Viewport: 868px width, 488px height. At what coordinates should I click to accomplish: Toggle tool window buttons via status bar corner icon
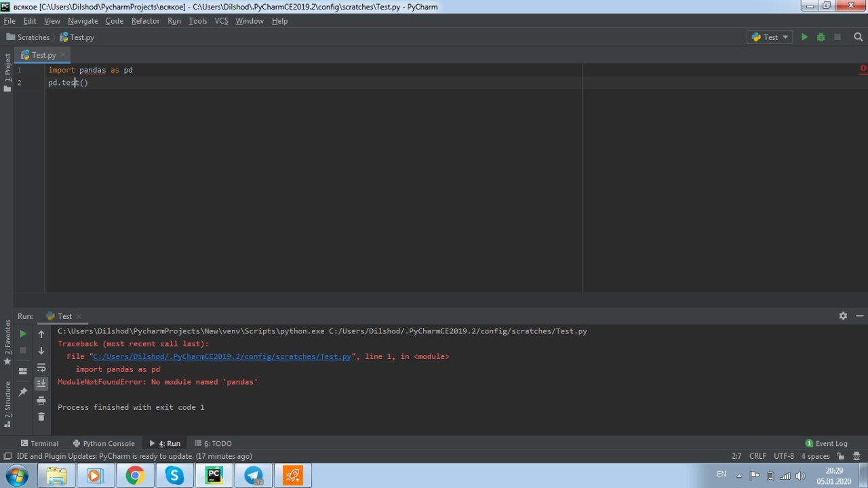pyautogui.click(x=7, y=456)
